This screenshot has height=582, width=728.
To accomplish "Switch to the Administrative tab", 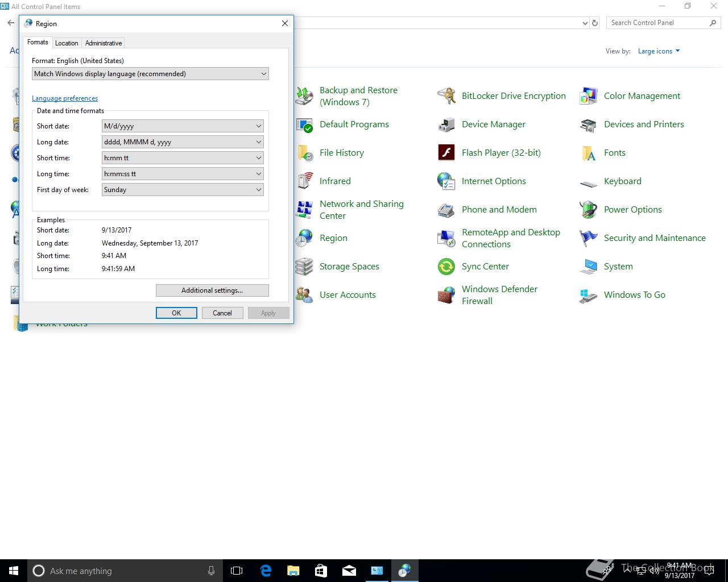I will (104, 43).
